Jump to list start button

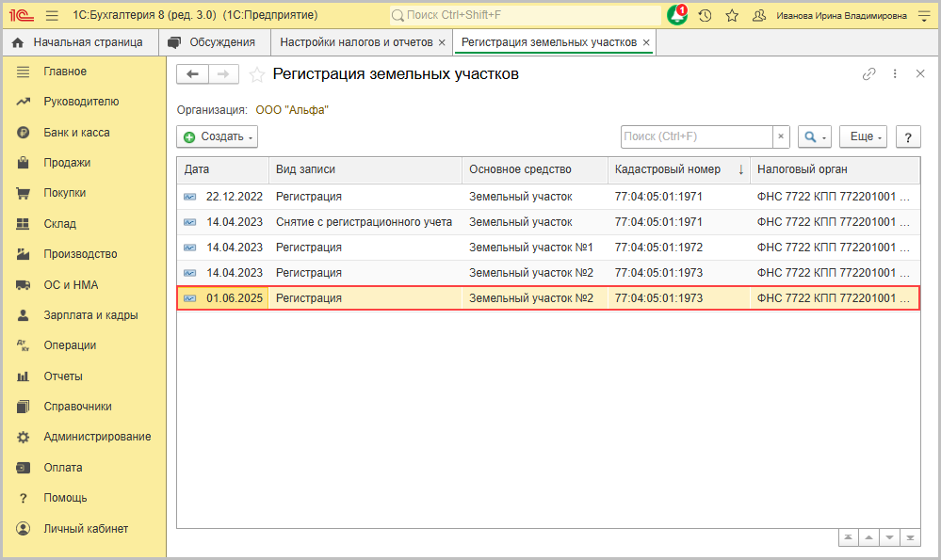point(848,537)
